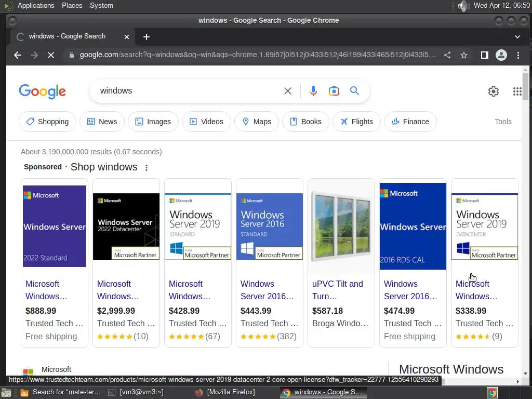Select the Books filter chip
532x399 pixels.
coord(305,122)
